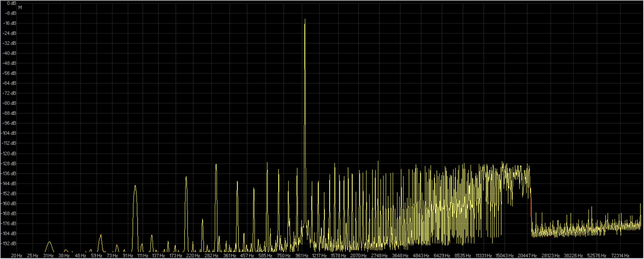Screen dimensions: 644x259
Task: Click the -160 dB axis label
Action: [9, 203]
